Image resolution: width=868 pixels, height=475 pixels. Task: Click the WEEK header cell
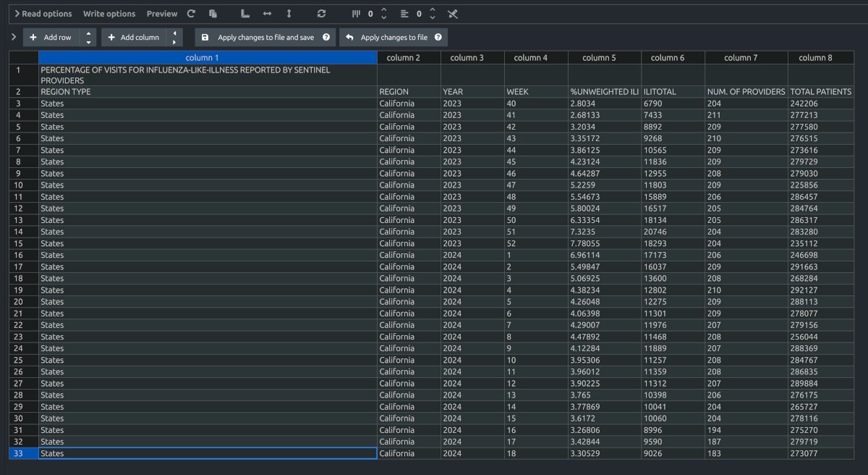tap(536, 92)
